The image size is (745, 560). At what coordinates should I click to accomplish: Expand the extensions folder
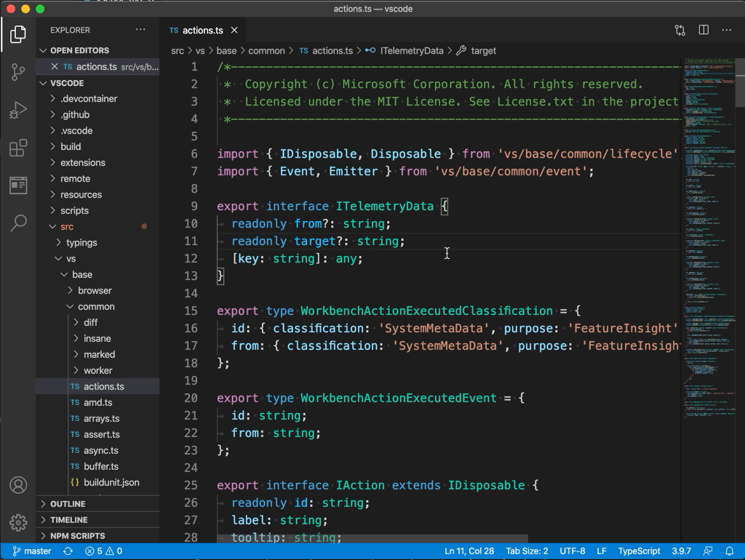tap(82, 163)
